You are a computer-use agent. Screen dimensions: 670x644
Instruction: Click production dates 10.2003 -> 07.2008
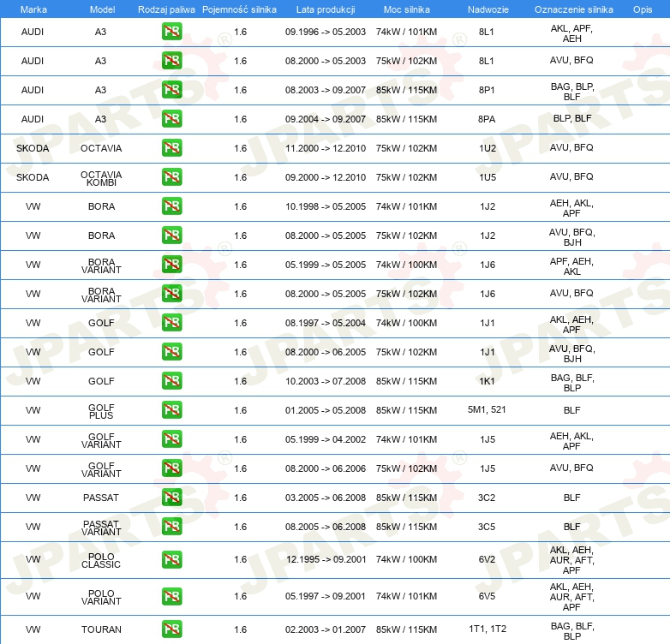(x=326, y=381)
